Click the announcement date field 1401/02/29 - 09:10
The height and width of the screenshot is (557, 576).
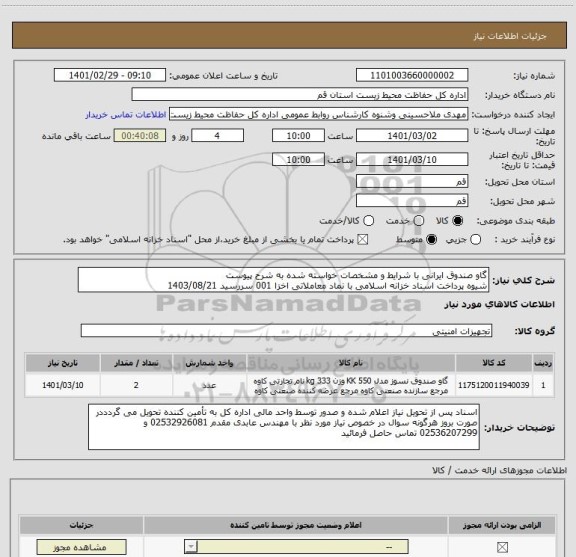[x=110, y=75]
